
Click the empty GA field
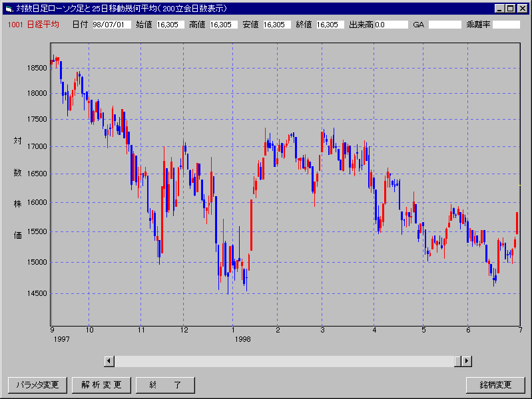click(445, 25)
